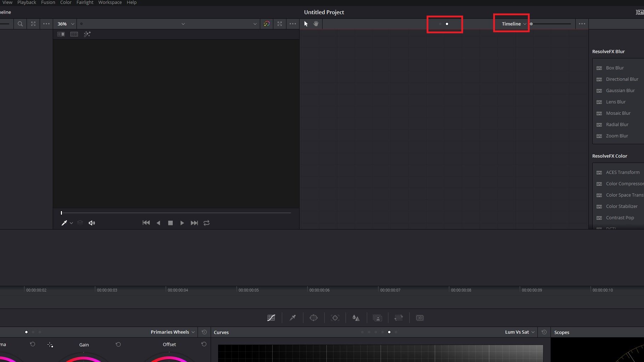Expand the gallery panel with arrows icon

tap(33, 24)
